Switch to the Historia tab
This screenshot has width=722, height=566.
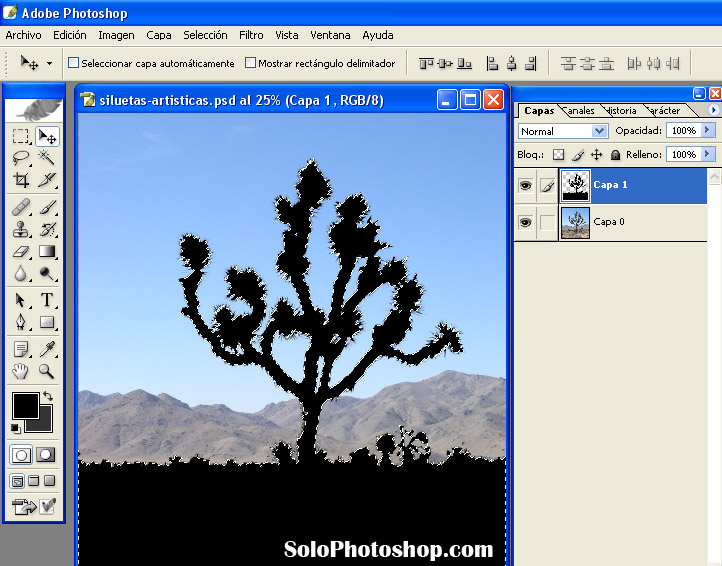[x=621, y=111]
